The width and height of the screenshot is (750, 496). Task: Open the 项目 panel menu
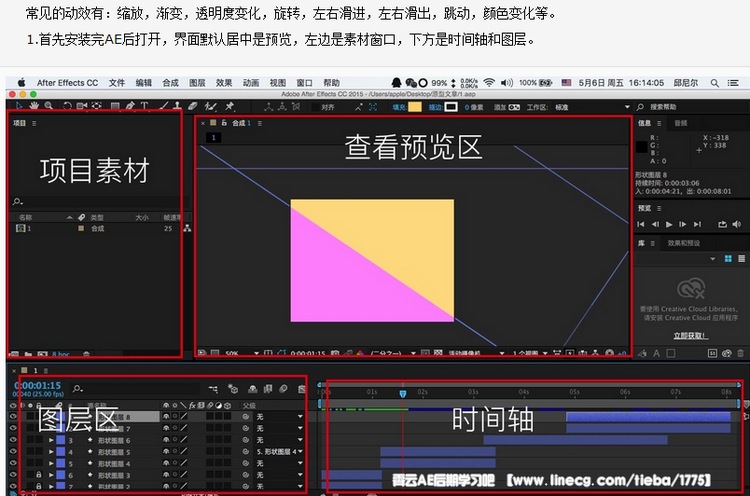tap(34, 123)
